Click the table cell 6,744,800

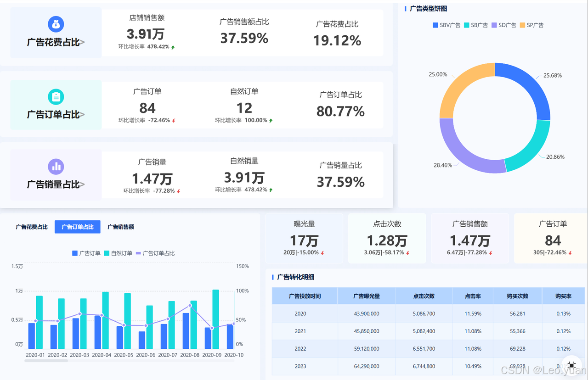(x=424, y=366)
